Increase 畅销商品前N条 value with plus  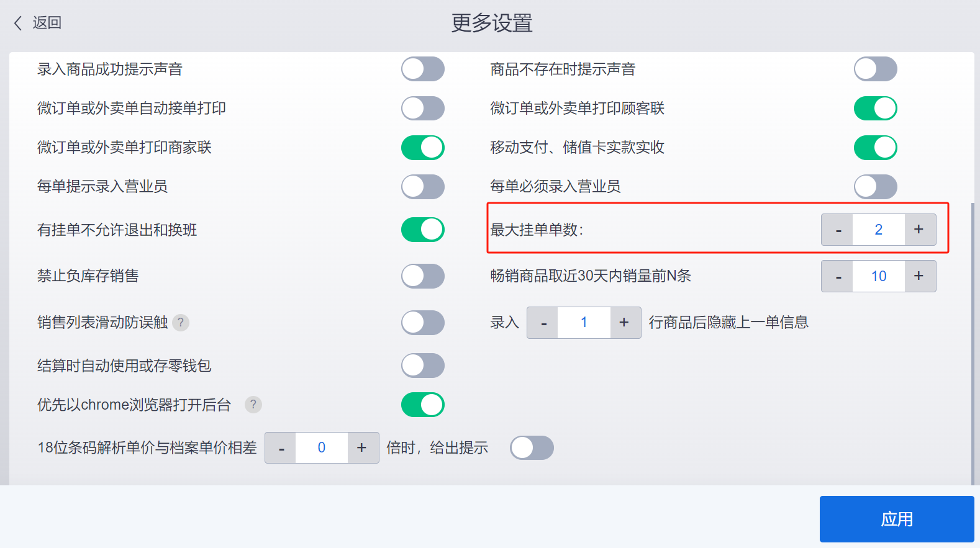920,276
